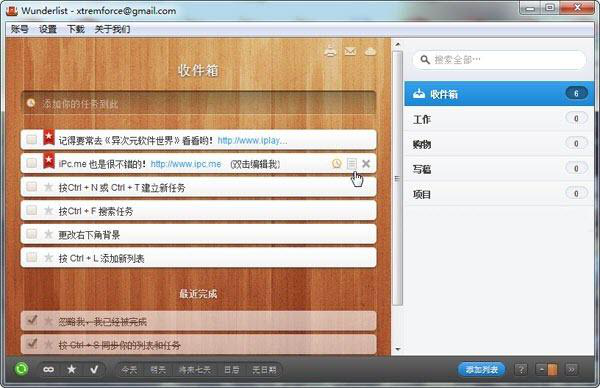Screen dimensions: 600x388
Task: Filter tasks with 无日期
Action: (x=264, y=370)
